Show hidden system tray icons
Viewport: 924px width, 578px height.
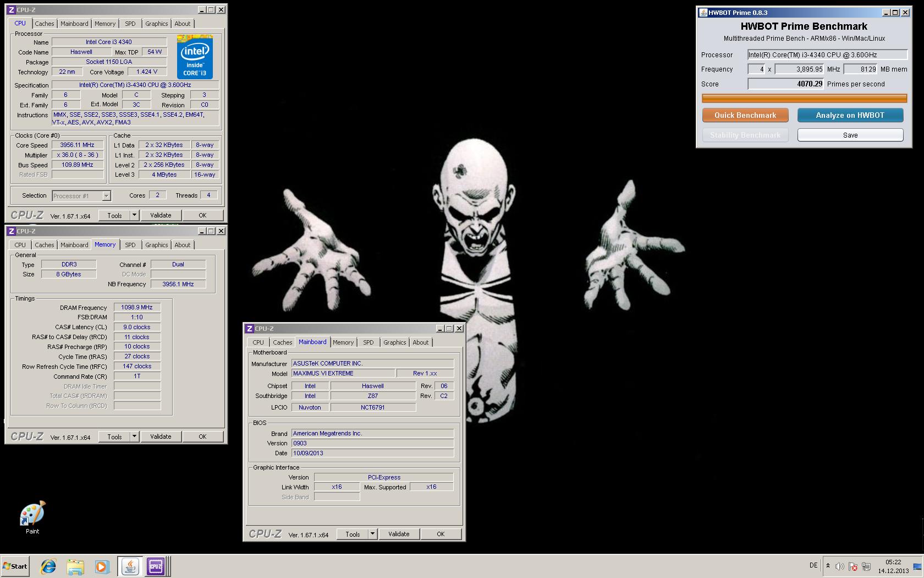click(x=828, y=566)
